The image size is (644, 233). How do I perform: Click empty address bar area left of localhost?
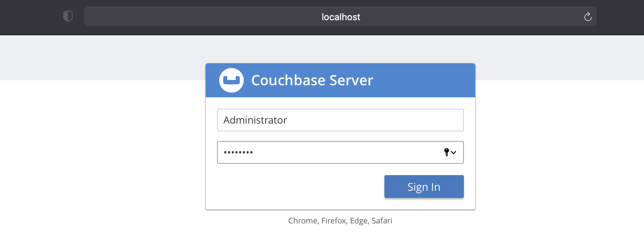[x=195, y=17]
